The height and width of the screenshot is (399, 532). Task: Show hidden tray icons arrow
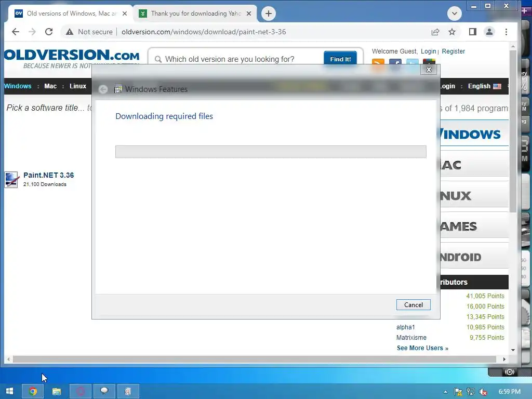pos(445,392)
